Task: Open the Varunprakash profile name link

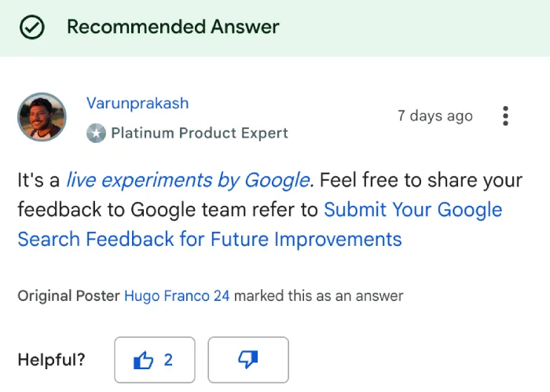Action: [x=137, y=103]
